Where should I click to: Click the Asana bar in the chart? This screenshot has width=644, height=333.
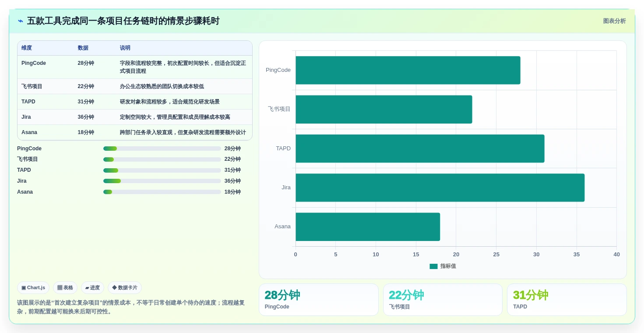(x=368, y=227)
